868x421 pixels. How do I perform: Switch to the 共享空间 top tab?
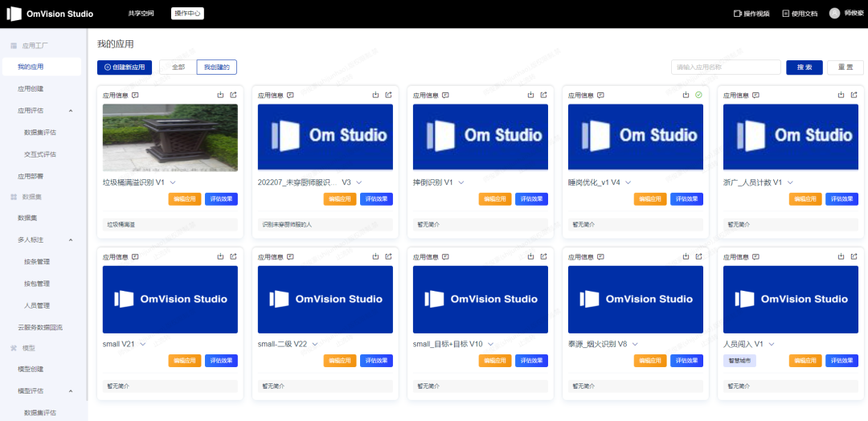click(140, 14)
